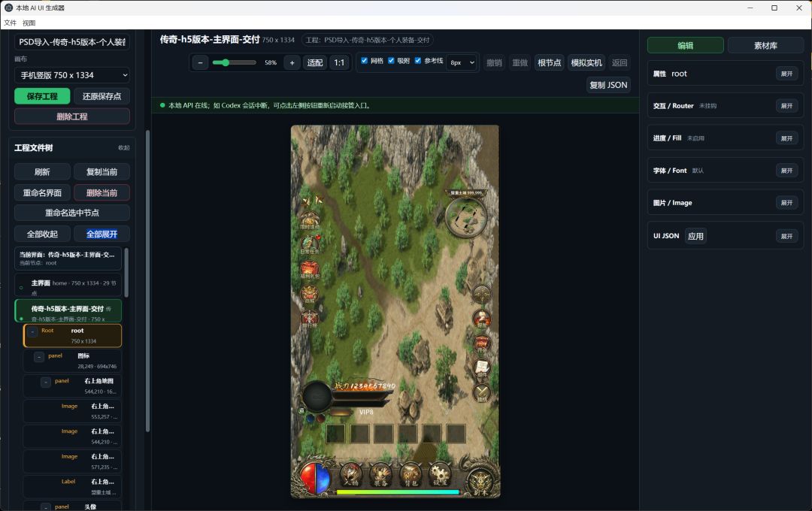
Task: Click the 全部展开 button
Action: click(x=101, y=234)
